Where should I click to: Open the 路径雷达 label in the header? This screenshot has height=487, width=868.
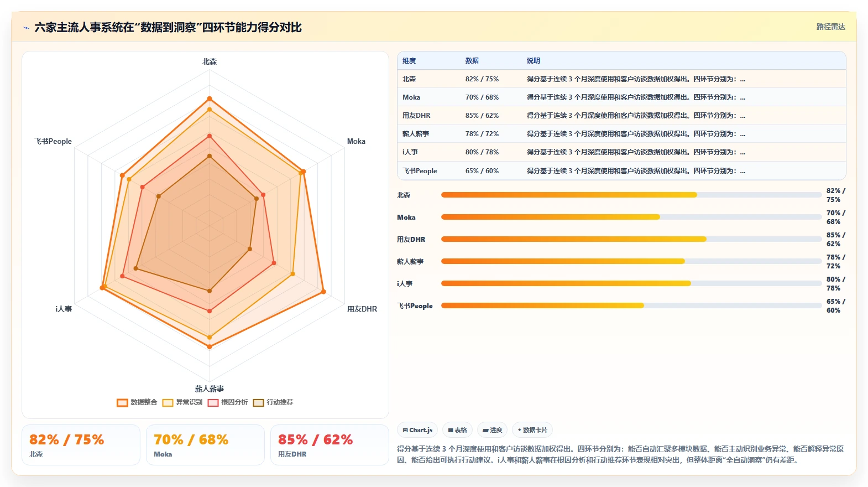click(x=830, y=27)
